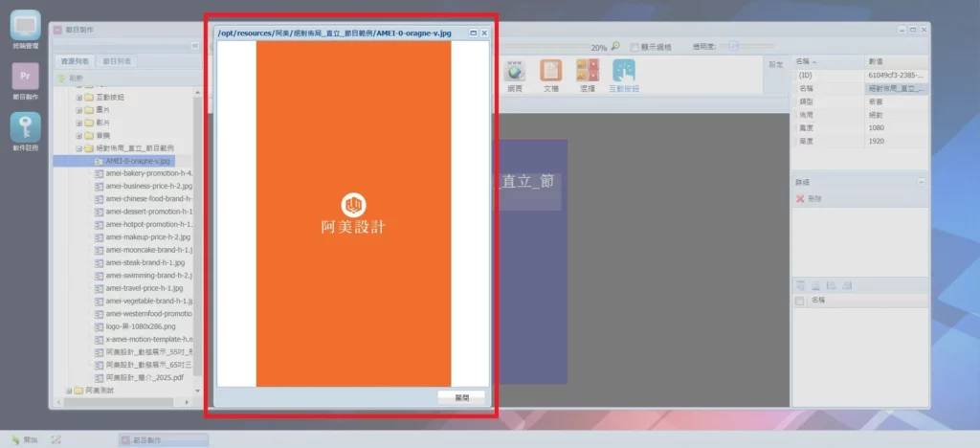Expand the 圖片 folder in resource tree

(79, 110)
